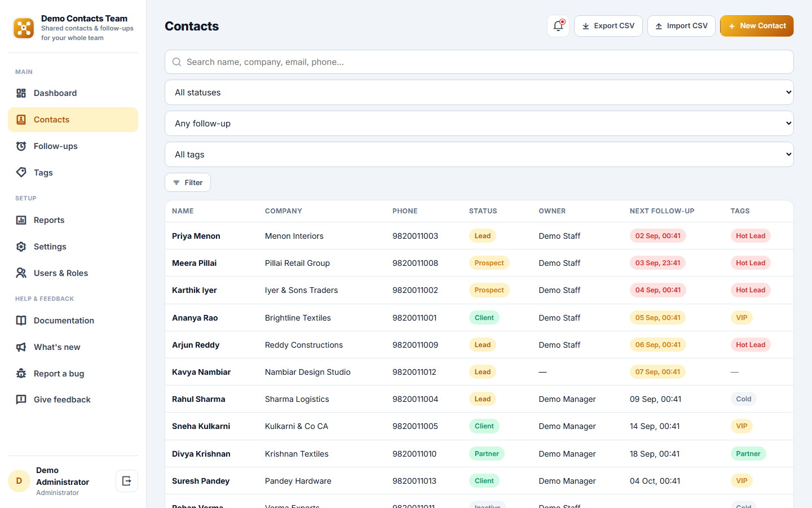
Task: Click the Prospect status badge for Meera Pillai
Action: coord(489,263)
